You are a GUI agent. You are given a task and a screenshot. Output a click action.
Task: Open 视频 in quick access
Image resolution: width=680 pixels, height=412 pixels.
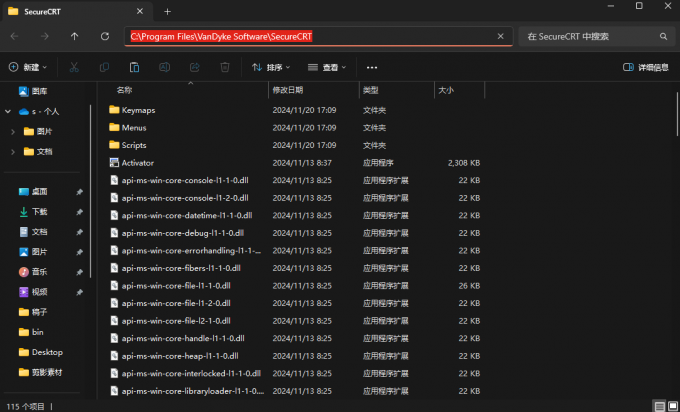tap(33, 292)
